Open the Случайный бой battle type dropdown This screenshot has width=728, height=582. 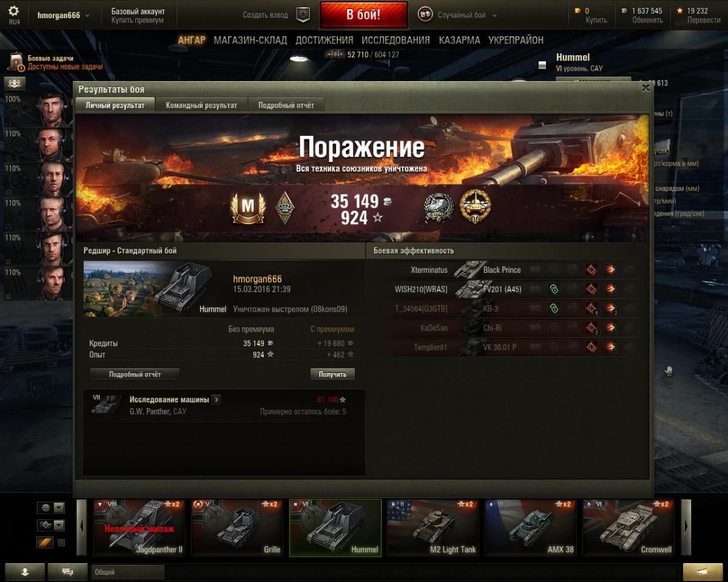click(494, 15)
